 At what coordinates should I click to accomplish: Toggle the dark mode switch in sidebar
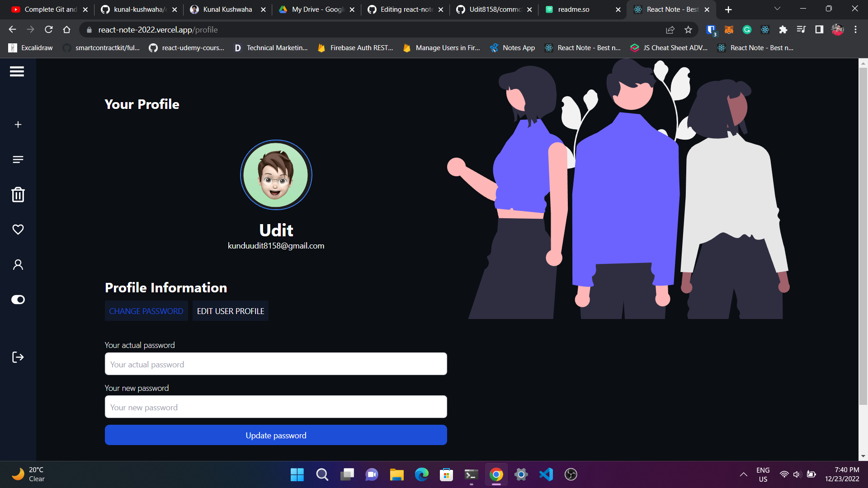pos(18,300)
